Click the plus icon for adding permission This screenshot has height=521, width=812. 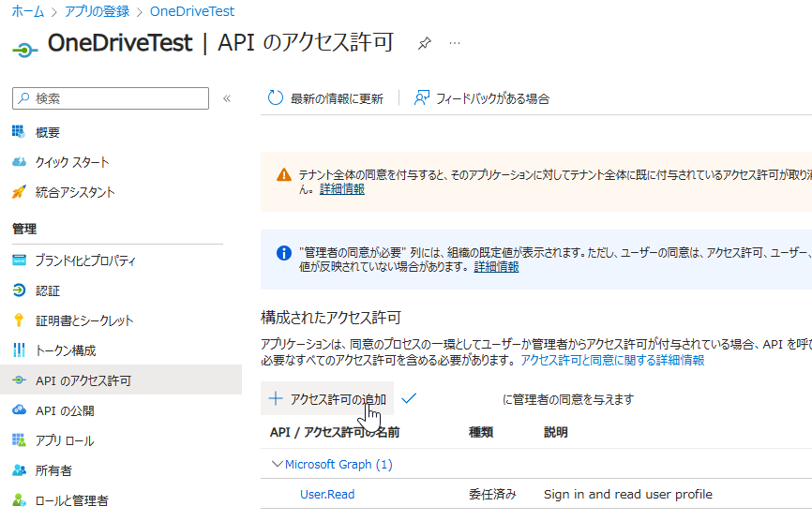click(x=276, y=398)
